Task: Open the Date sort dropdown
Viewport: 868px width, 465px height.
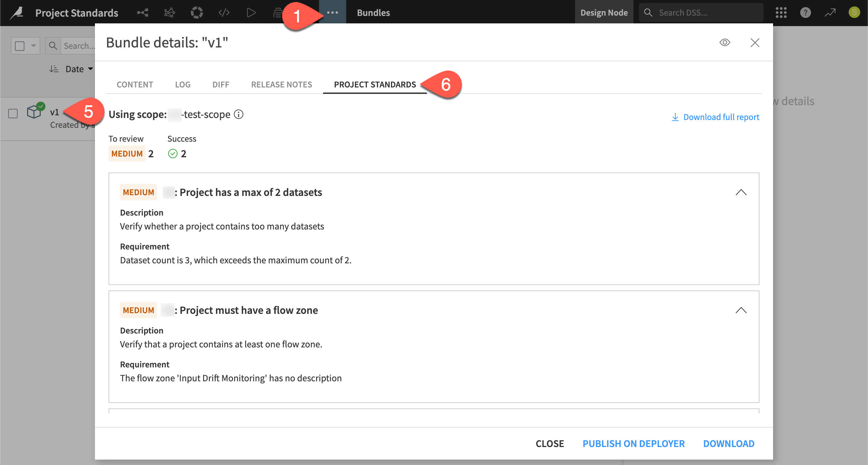Action: 75,69
